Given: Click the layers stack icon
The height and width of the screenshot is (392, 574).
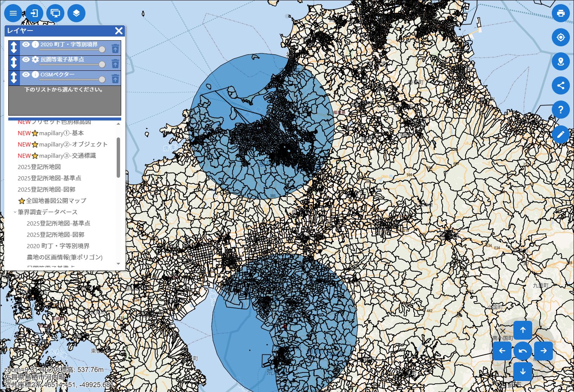Looking at the screenshot, I should coord(76,13).
